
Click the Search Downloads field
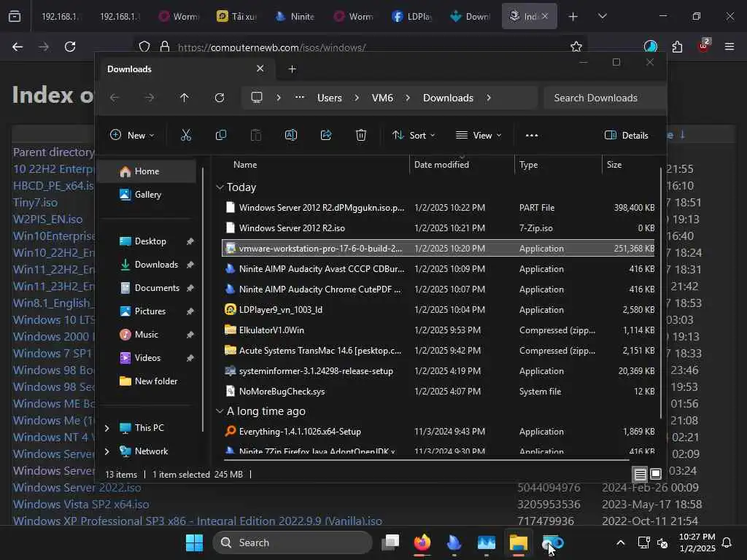(x=605, y=98)
